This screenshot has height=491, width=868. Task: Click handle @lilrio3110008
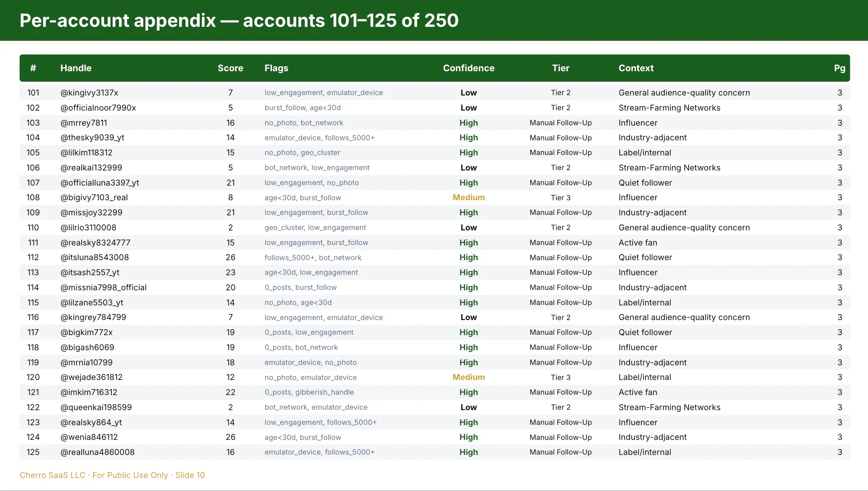[88, 227]
